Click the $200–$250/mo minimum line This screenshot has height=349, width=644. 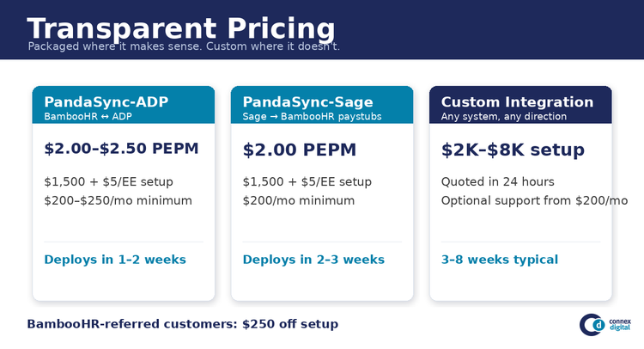tap(118, 200)
